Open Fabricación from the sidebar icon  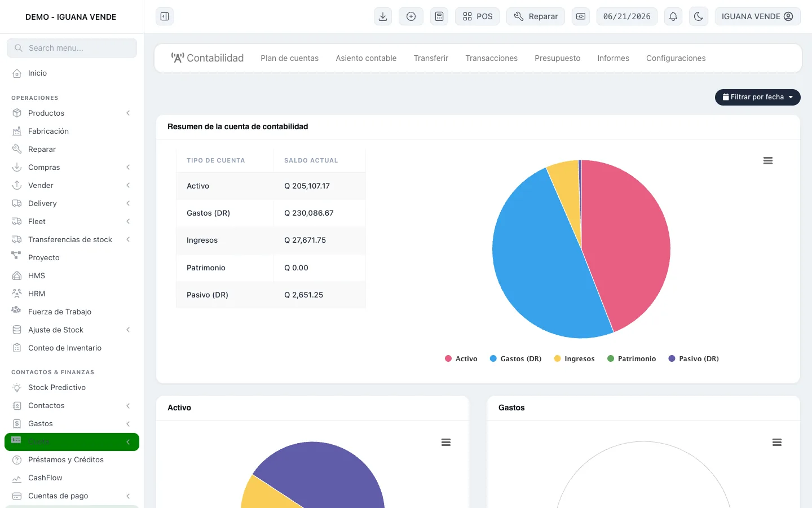point(17,131)
